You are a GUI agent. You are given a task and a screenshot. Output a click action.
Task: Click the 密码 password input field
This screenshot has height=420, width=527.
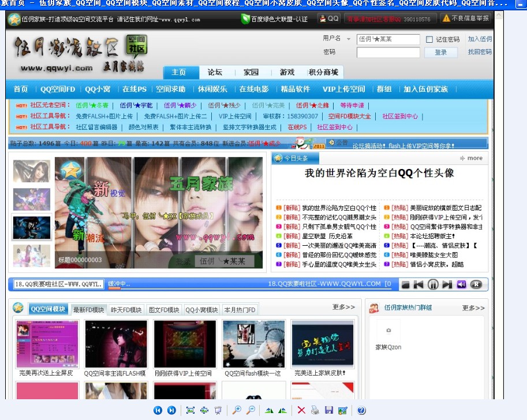[388, 52]
